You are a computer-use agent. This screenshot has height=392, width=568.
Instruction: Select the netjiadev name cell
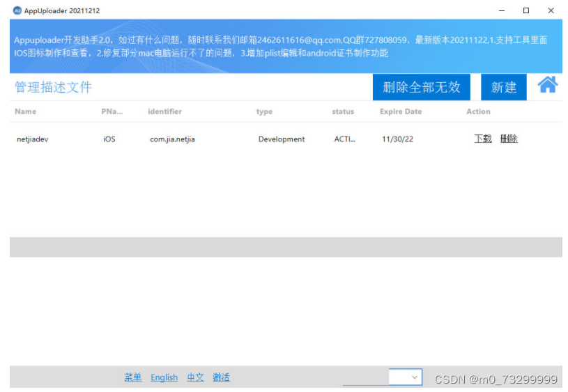(32, 139)
